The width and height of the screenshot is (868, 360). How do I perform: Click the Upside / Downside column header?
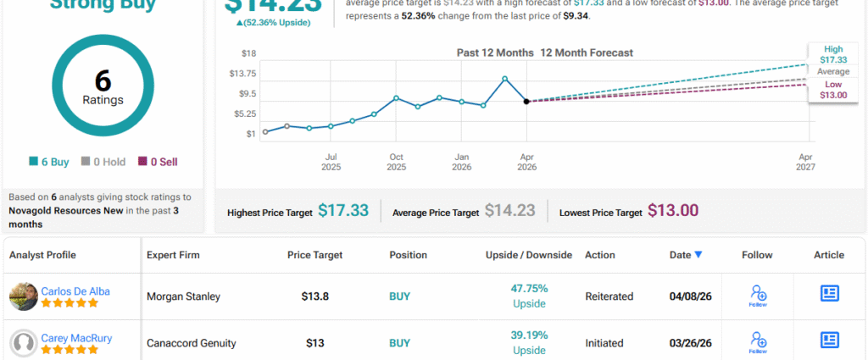point(529,255)
